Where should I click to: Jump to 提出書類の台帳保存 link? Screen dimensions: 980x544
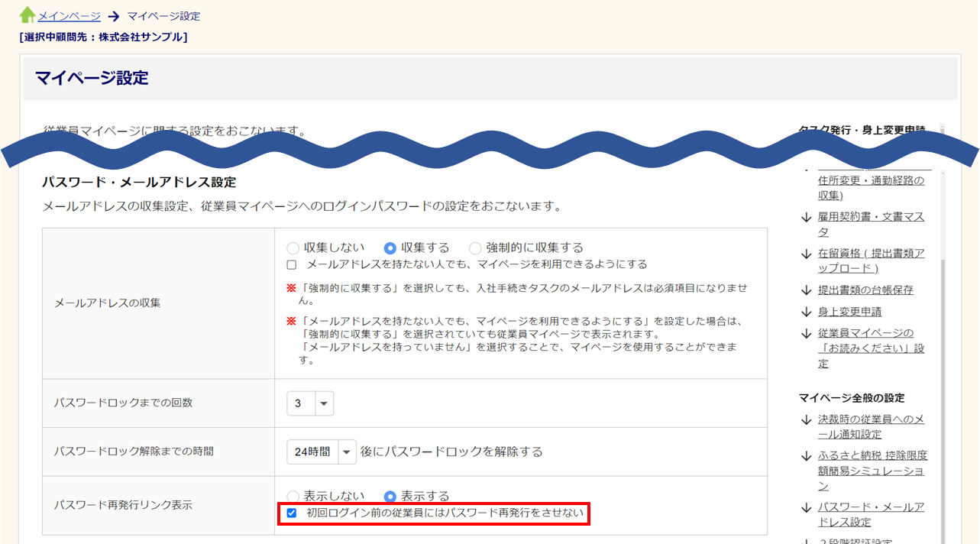[865, 290]
